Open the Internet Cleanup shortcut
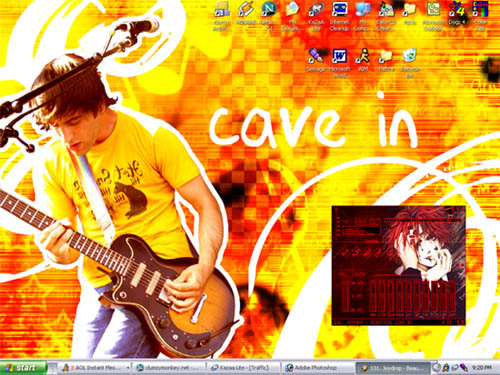 [339, 16]
